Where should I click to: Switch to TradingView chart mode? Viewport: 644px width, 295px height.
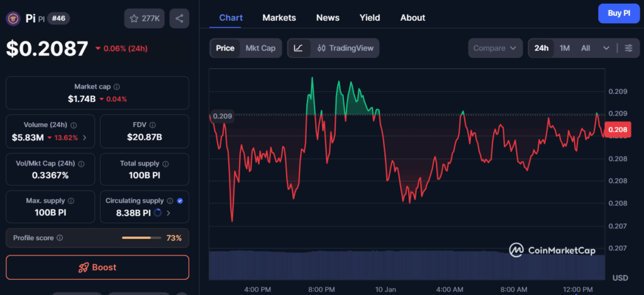[345, 48]
